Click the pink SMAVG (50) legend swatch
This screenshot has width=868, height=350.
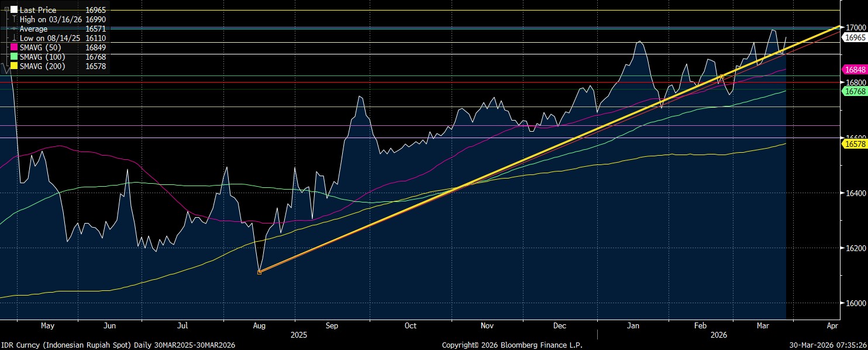click(x=14, y=47)
